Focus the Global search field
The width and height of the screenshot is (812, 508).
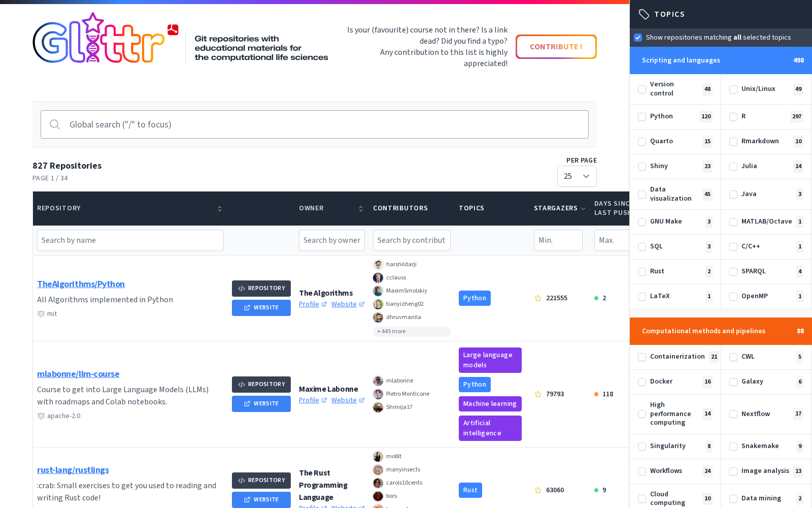pos(315,124)
